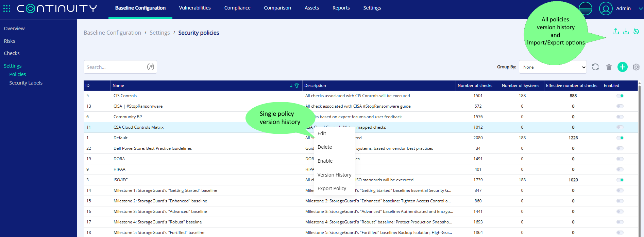Disable the Default policy toggle
The height and width of the screenshot is (237, 644).
point(620,138)
